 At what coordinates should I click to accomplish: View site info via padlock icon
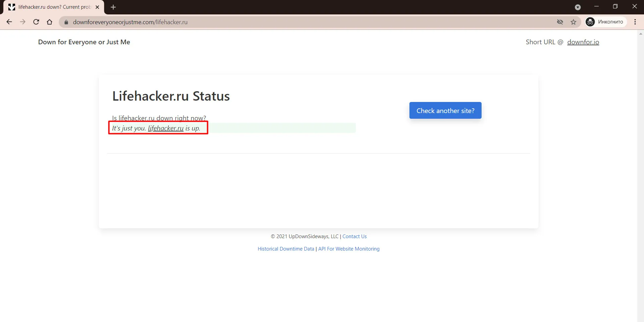66,22
